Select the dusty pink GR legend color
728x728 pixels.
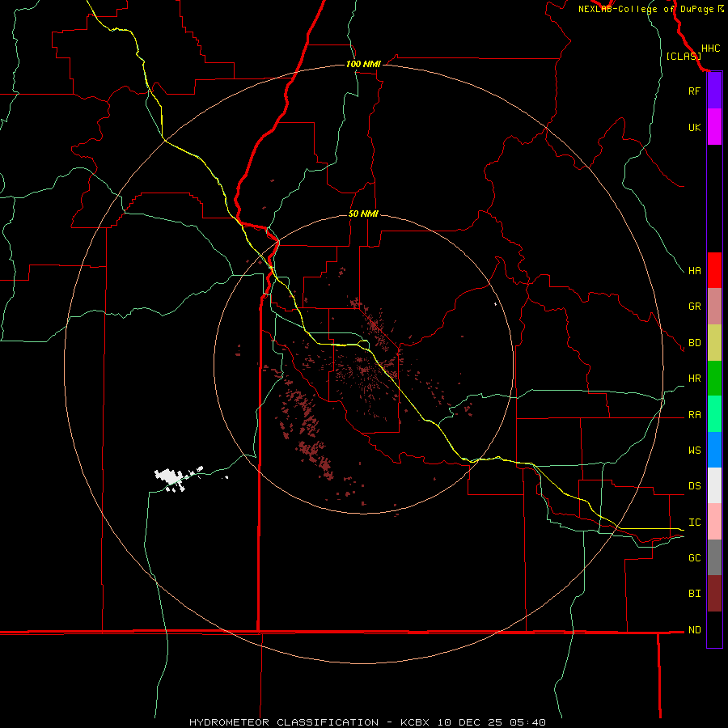714,307
